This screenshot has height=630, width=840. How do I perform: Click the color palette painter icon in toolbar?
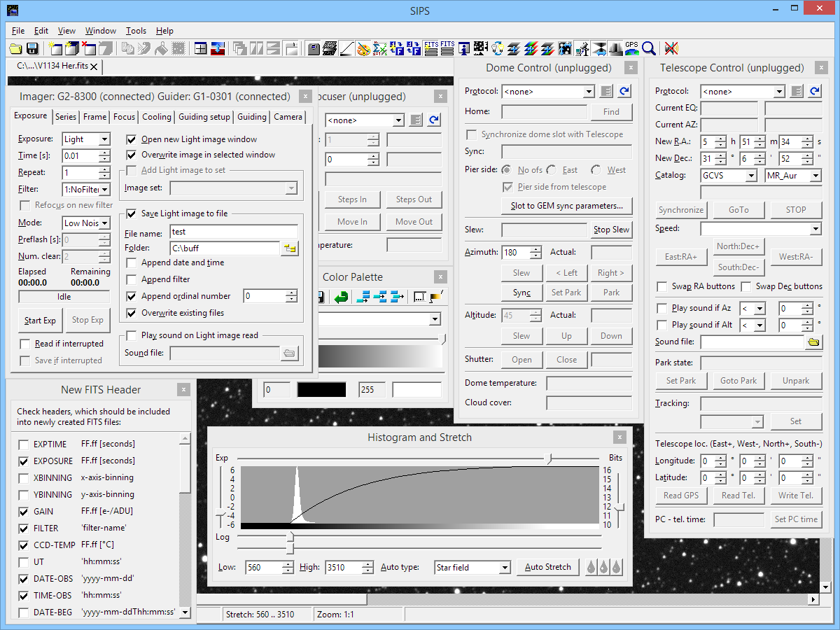(x=363, y=48)
